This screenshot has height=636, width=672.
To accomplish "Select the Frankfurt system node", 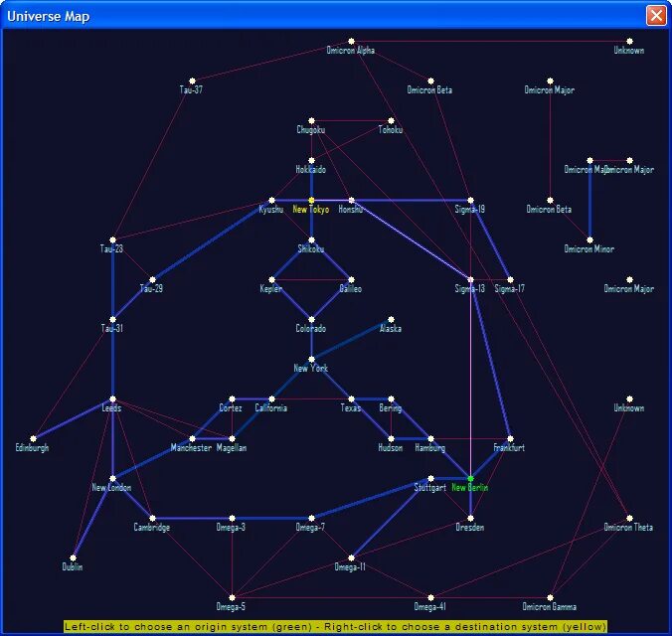I will pyautogui.click(x=510, y=438).
